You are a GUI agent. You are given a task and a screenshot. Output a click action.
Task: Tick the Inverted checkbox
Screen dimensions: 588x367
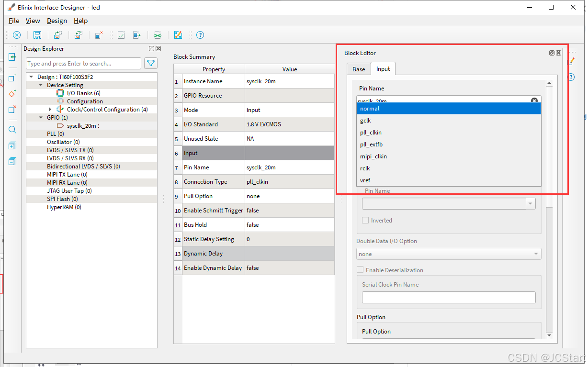coord(365,220)
